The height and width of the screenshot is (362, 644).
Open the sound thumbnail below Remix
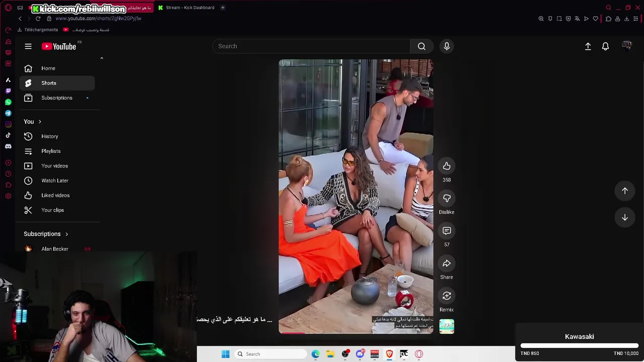pos(447,326)
